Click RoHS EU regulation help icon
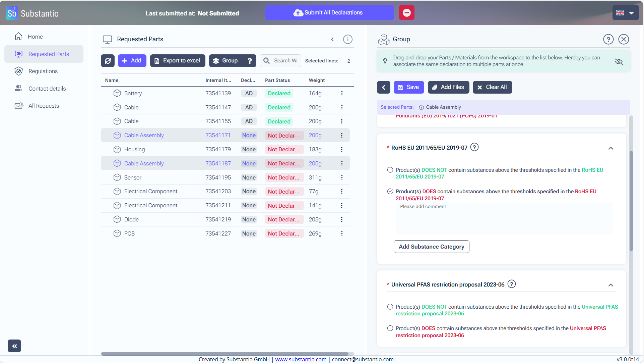This screenshot has width=644, height=363. pyautogui.click(x=474, y=147)
